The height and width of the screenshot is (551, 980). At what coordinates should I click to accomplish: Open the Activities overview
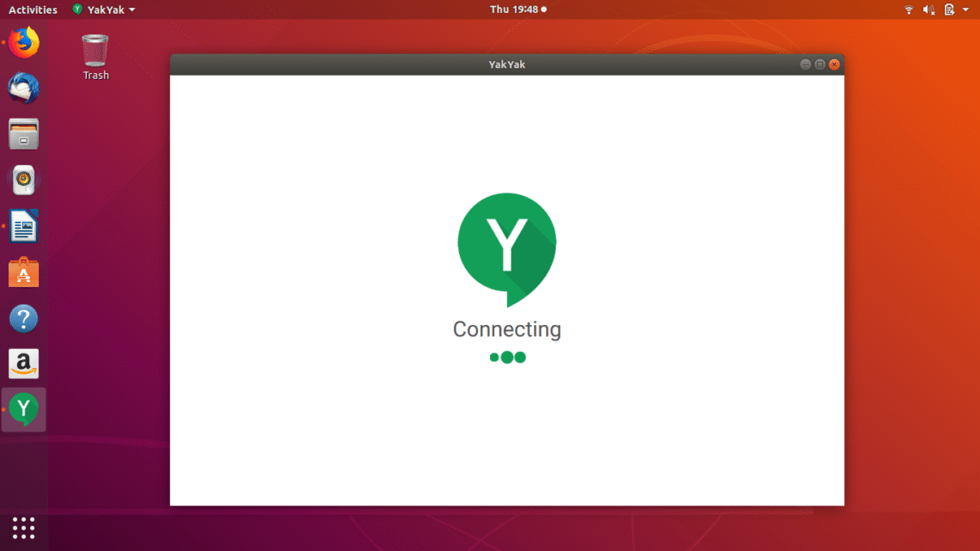[33, 9]
